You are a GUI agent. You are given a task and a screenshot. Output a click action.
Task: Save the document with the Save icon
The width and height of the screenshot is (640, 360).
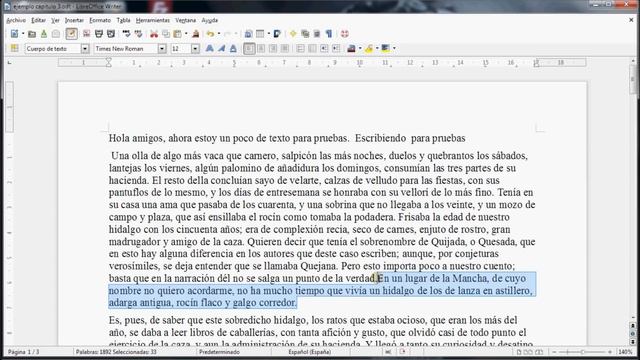(x=44, y=34)
